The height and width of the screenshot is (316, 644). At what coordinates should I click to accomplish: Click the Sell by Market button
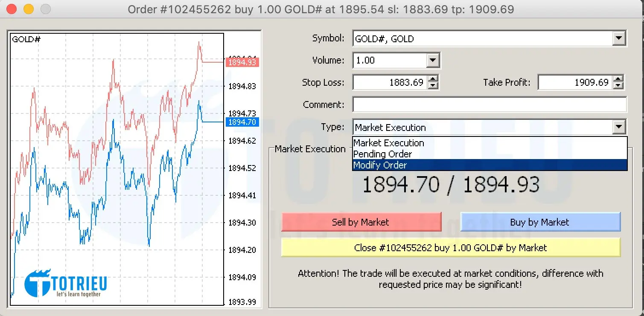click(x=361, y=222)
